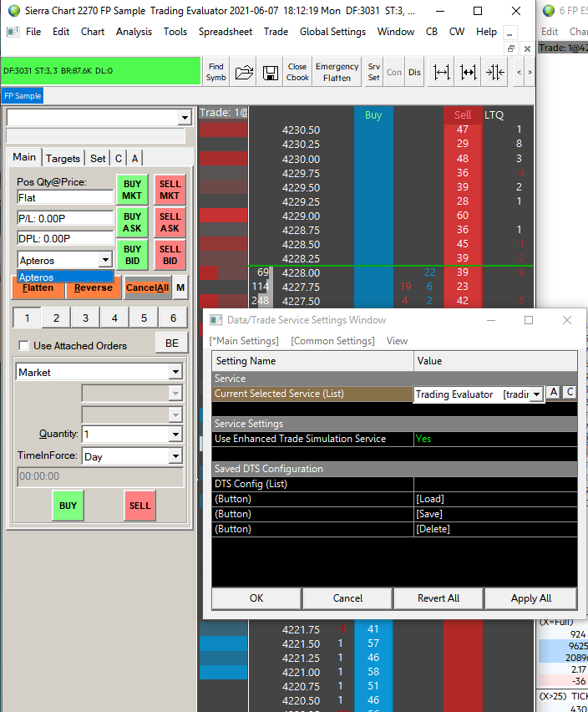Image resolution: width=588 pixels, height=712 pixels.
Task: Click the green BUY button at bottom
Action: pyautogui.click(x=68, y=506)
